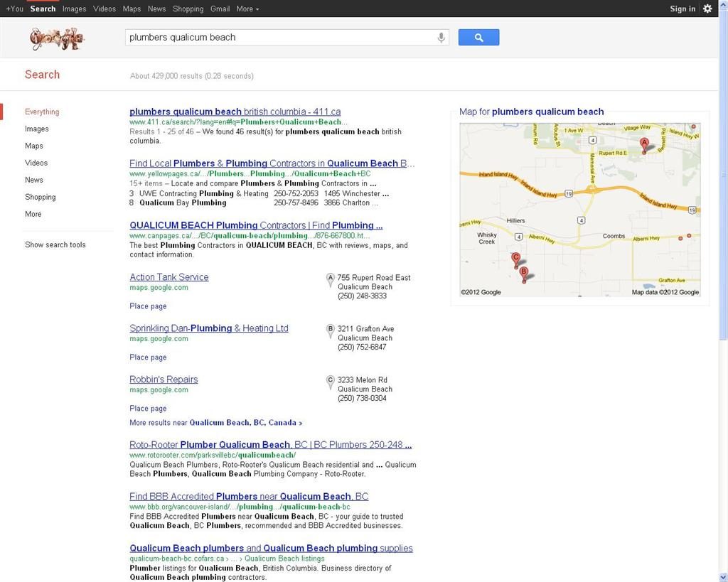Click 3233 Melon Rd address text
The image size is (728, 582).
coord(362,379)
